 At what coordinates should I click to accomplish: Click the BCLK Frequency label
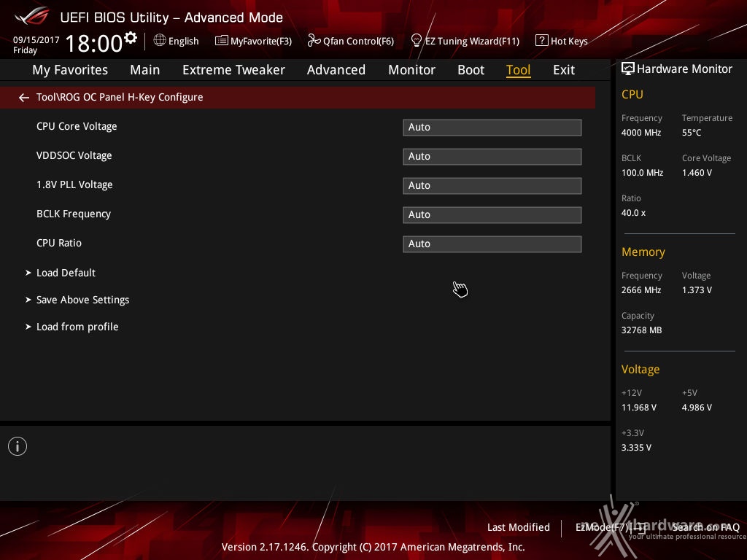[74, 214]
